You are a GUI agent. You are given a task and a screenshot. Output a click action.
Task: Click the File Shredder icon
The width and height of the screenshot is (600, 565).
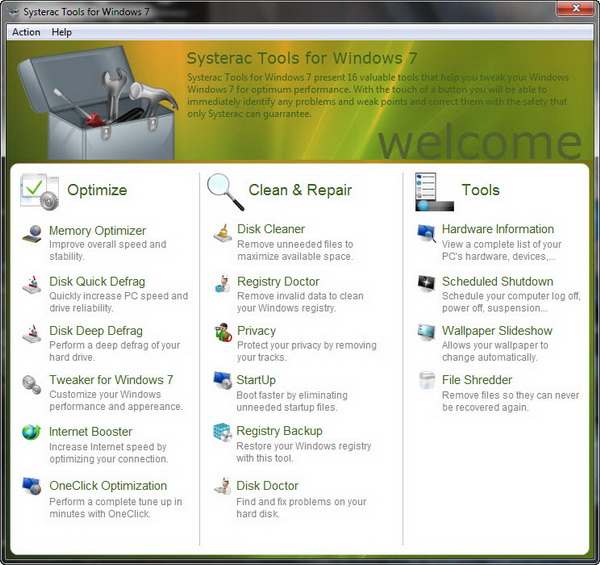[x=426, y=382]
